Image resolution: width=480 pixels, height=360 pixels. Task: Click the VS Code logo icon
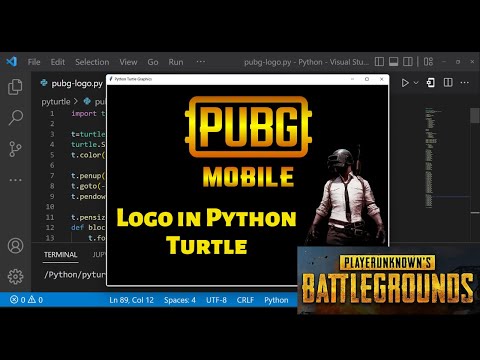coord(12,62)
